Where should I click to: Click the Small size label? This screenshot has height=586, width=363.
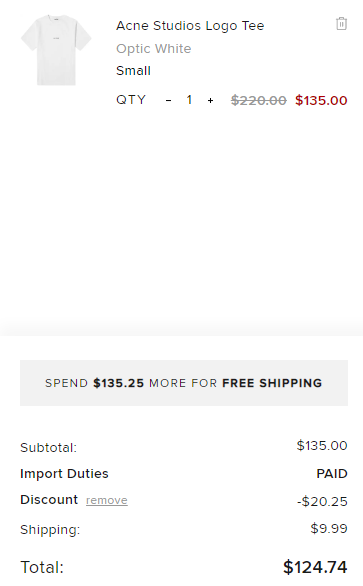[x=133, y=71]
